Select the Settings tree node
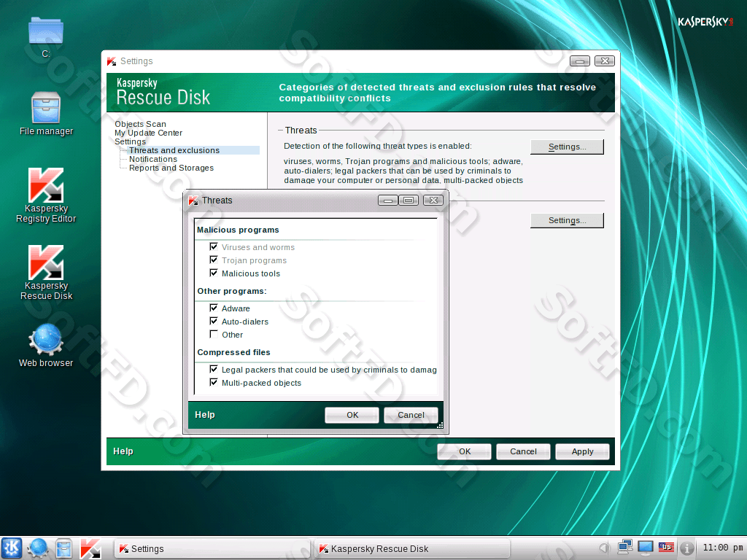The height and width of the screenshot is (560, 747). click(x=130, y=141)
